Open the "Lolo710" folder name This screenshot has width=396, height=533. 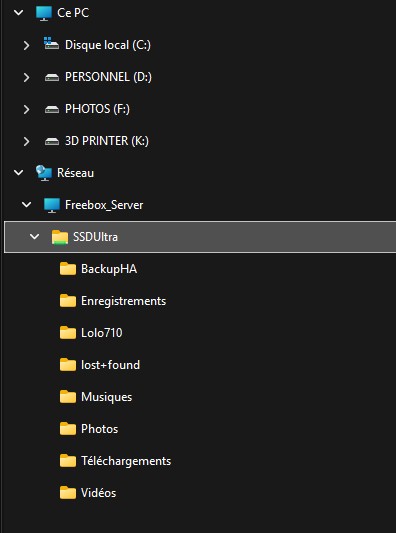pyautogui.click(x=102, y=333)
